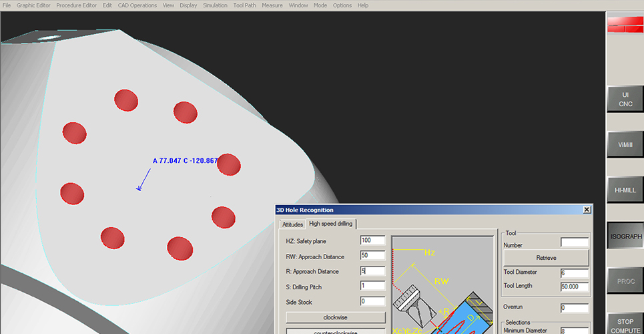Open the CAD Operations menu
Viewport: 644px width, 334px height.
(137, 5)
